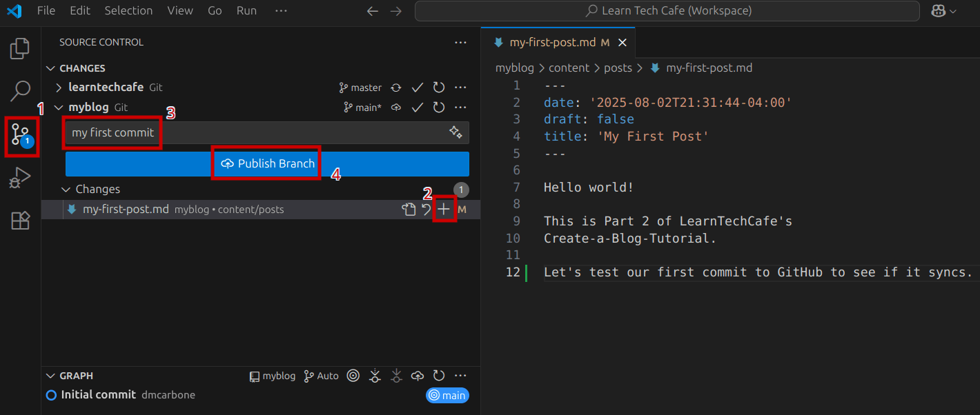Click the posts breadcrumb segment
The height and width of the screenshot is (415, 980).
pyautogui.click(x=618, y=68)
